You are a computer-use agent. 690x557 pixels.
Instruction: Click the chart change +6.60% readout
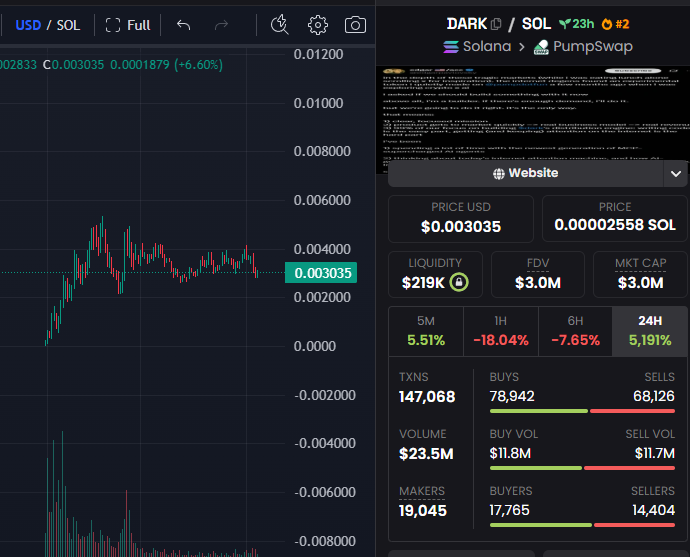pos(198,65)
